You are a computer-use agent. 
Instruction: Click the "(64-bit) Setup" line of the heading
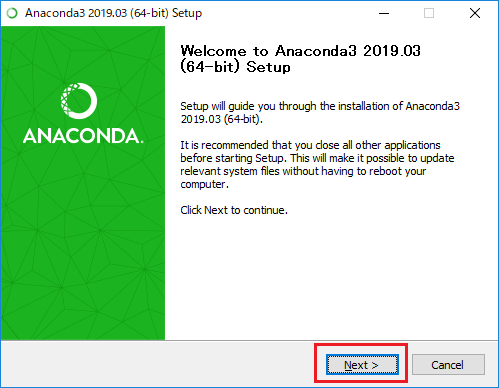(x=235, y=67)
